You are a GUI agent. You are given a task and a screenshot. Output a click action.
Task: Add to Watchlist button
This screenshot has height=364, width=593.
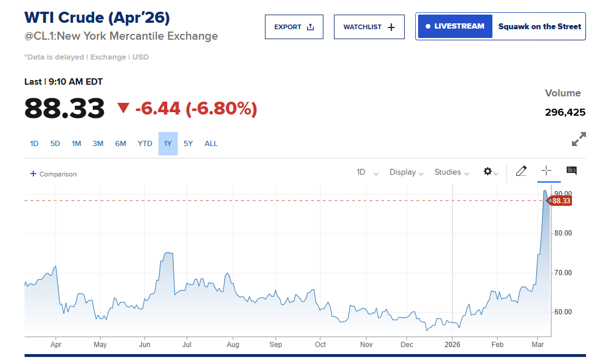369,27
